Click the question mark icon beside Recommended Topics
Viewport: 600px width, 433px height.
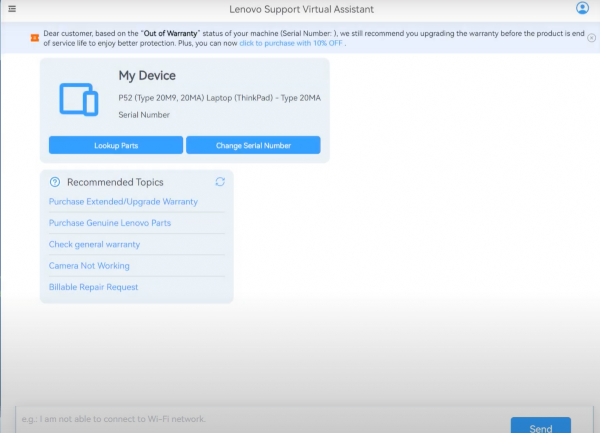click(x=55, y=182)
